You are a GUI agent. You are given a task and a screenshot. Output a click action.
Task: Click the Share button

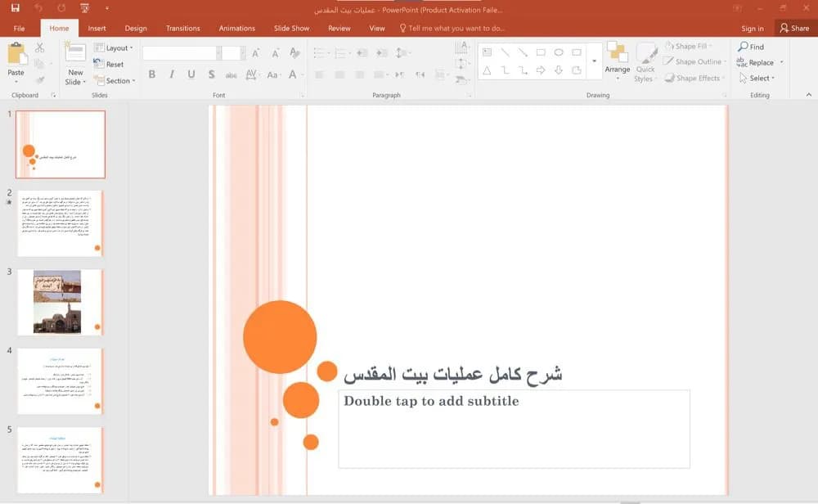pos(794,28)
